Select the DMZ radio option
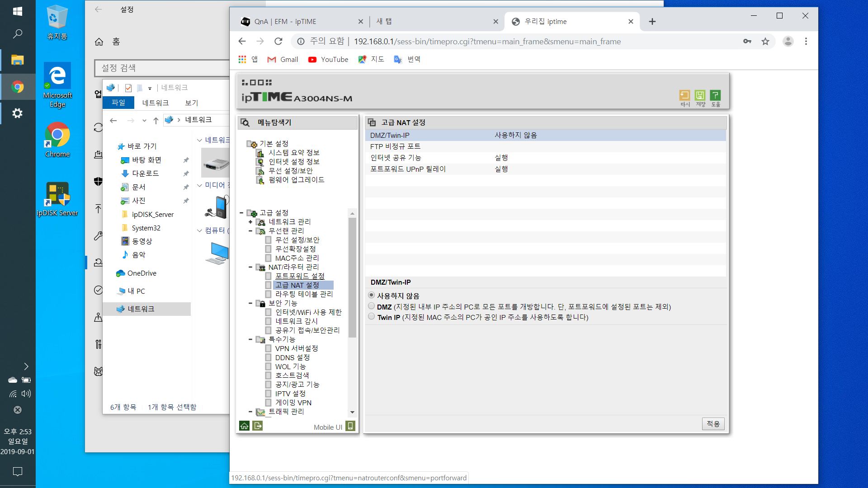Image resolution: width=868 pixels, height=488 pixels. point(372,306)
